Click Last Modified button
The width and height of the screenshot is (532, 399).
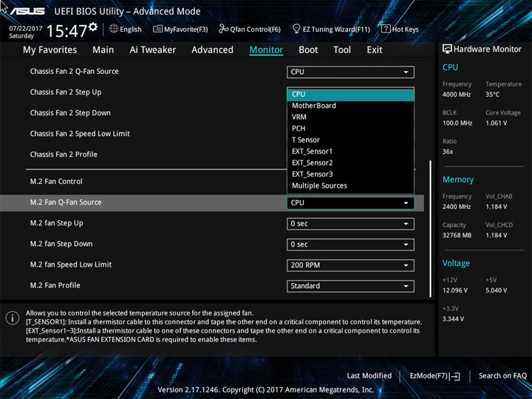tap(369, 375)
